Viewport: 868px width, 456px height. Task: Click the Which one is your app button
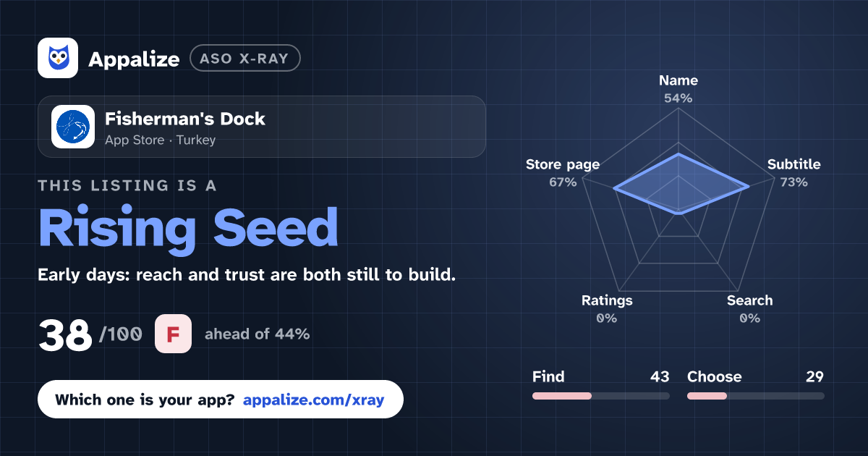click(x=220, y=400)
